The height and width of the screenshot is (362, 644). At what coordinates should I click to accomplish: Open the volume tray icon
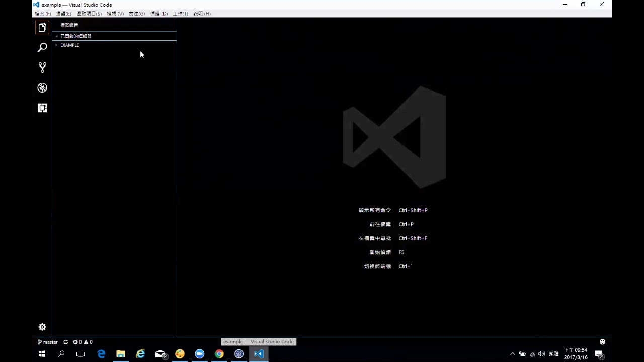pos(542,354)
